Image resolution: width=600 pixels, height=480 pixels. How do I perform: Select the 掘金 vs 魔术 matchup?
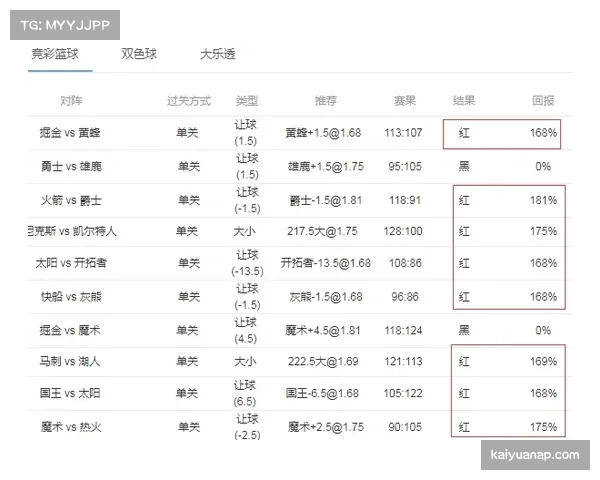point(70,330)
